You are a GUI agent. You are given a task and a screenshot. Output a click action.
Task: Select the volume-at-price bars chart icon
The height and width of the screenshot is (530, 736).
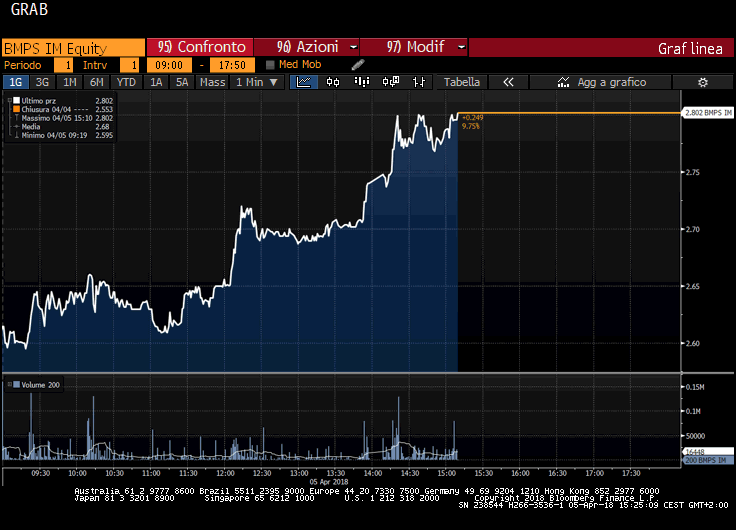pos(361,82)
